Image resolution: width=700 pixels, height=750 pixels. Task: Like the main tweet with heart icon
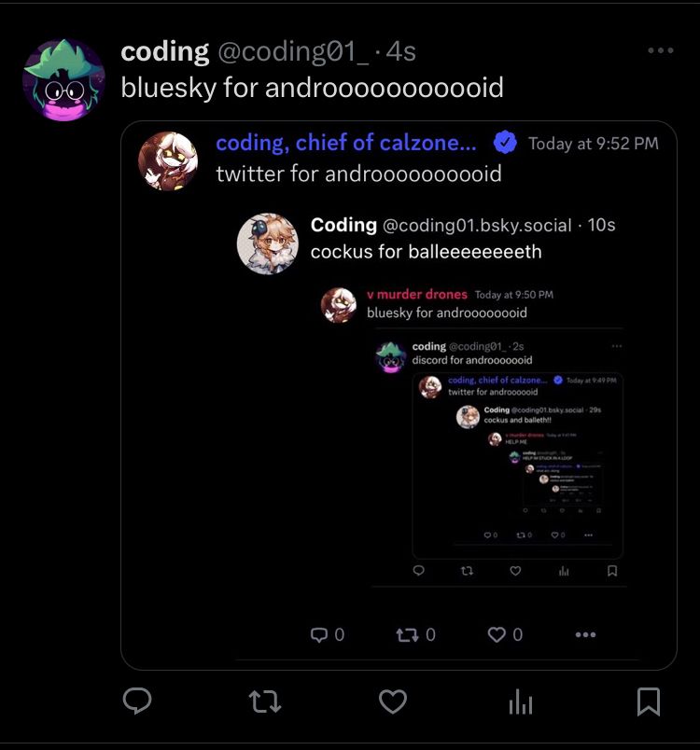393,701
